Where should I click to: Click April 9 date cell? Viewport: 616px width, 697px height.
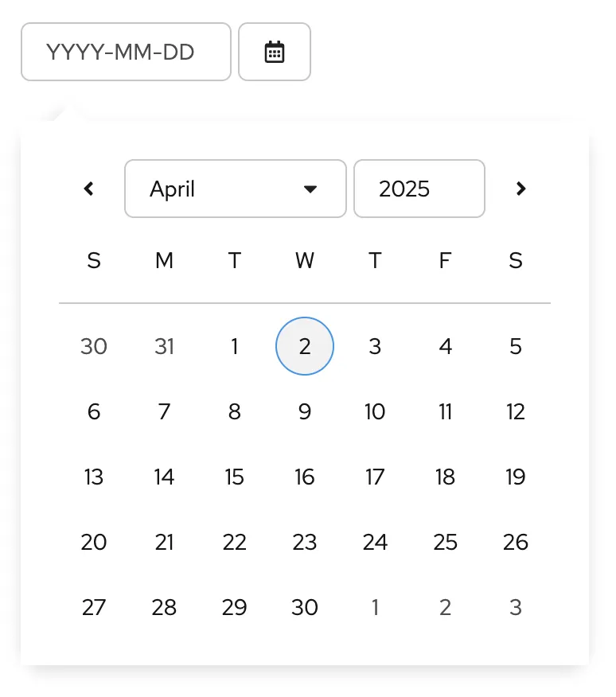(x=305, y=412)
